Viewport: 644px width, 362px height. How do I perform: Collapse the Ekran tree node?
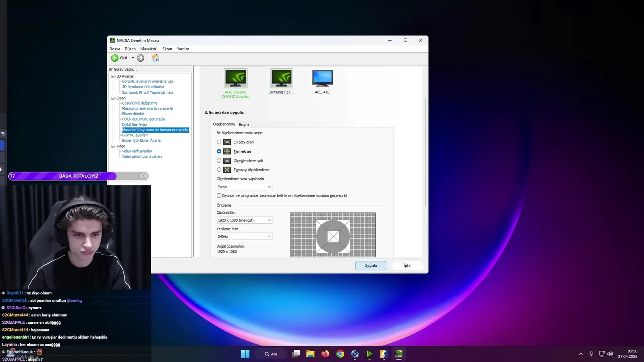coord(113,98)
